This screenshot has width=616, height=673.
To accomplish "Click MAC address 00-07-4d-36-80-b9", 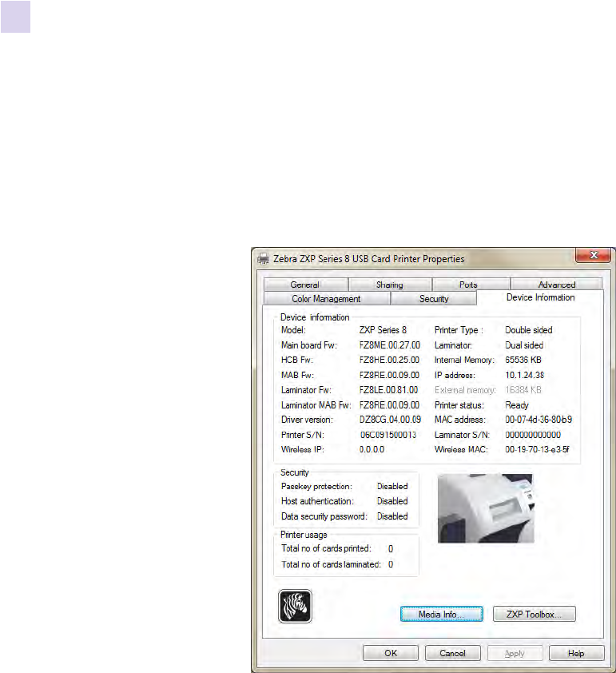I will 539,420.
